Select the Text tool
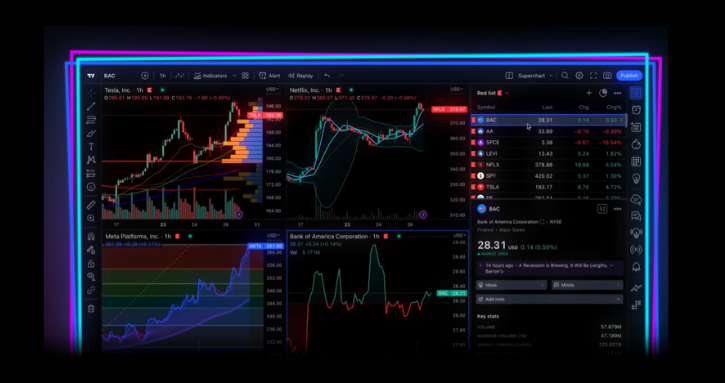The height and width of the screenshot is (383, 725). (91, 147)
